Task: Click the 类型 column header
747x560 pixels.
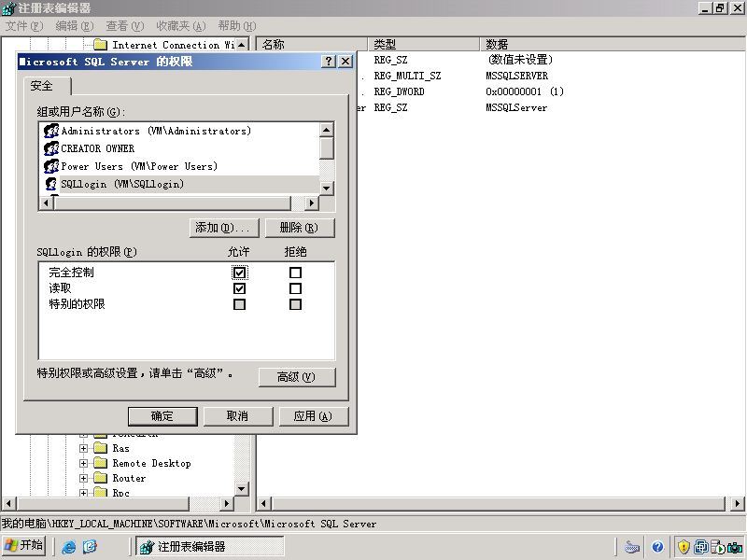Action: pyautogui.click(x=424, y=44)
